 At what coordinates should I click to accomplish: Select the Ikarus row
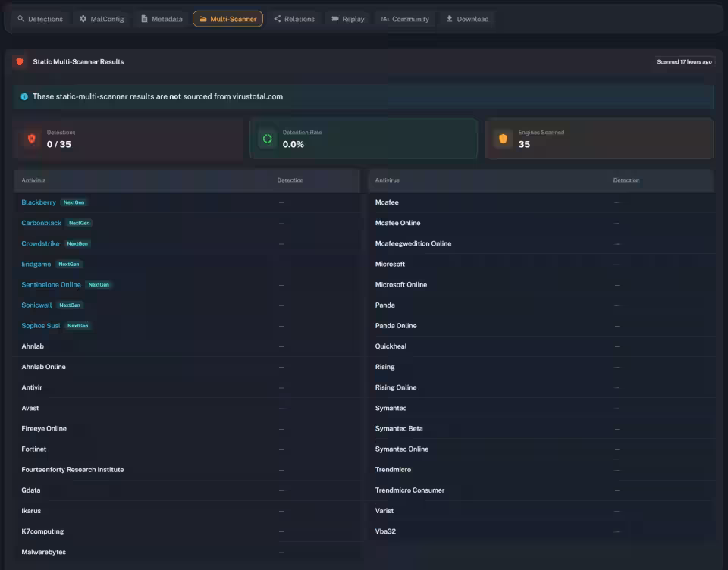pyautogui.click(x=187, y=511)
